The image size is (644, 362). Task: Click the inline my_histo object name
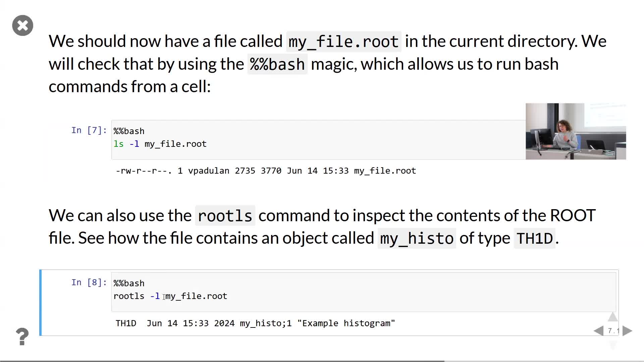[x=417, y=238]
